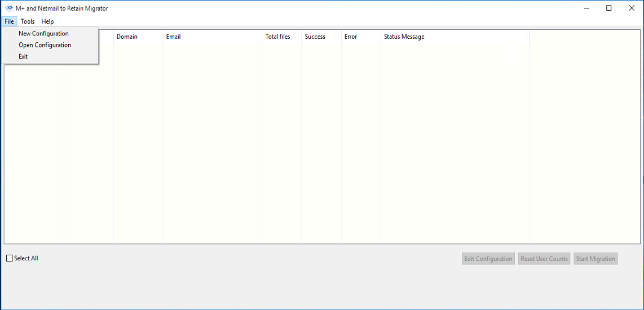Open the File menu
This screenshot has height=310, width=644.
[x=10, y=21]
